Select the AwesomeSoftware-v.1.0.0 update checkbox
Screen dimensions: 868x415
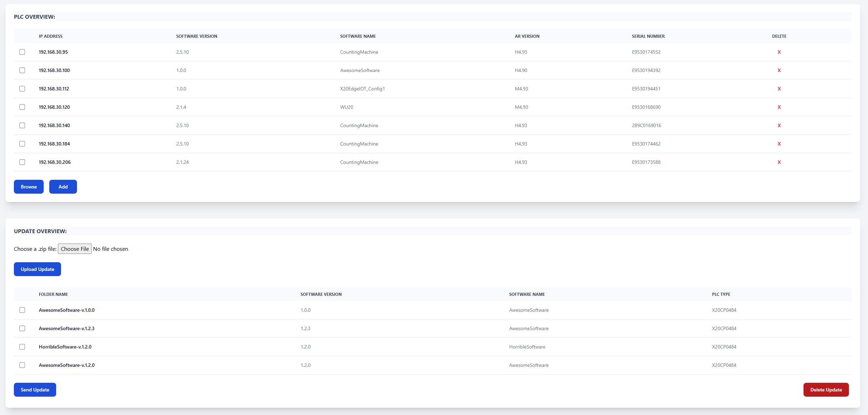pyautogui.click(x=22, y=310)
